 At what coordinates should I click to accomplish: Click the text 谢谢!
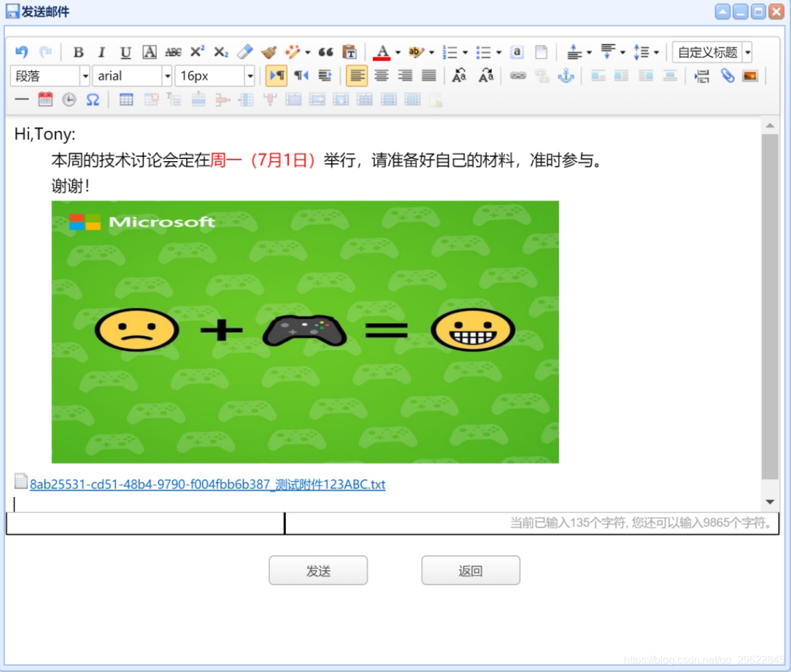point(71,186)
